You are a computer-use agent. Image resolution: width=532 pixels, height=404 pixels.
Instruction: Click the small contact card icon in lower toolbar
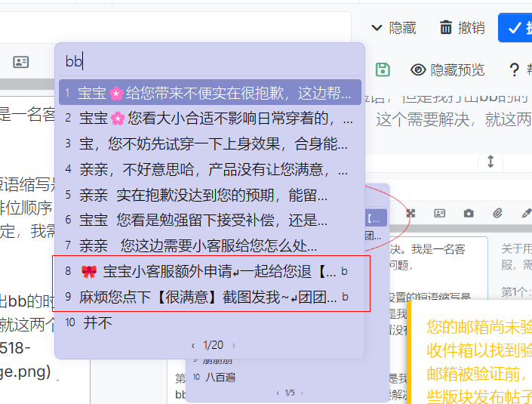pyautogui.click(x=439, y=213)
